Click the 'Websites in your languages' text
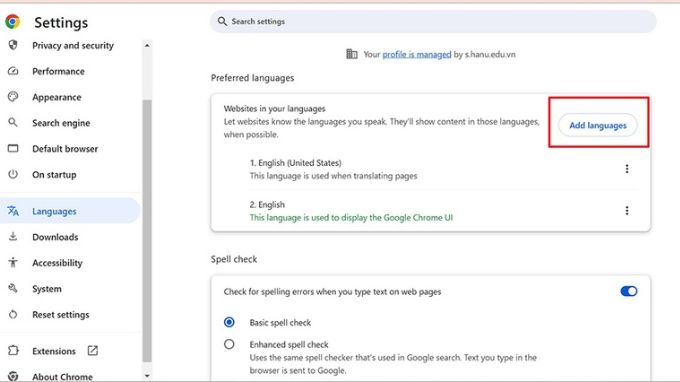This screenshot has width=680, height=382. (x=275, y=108)
